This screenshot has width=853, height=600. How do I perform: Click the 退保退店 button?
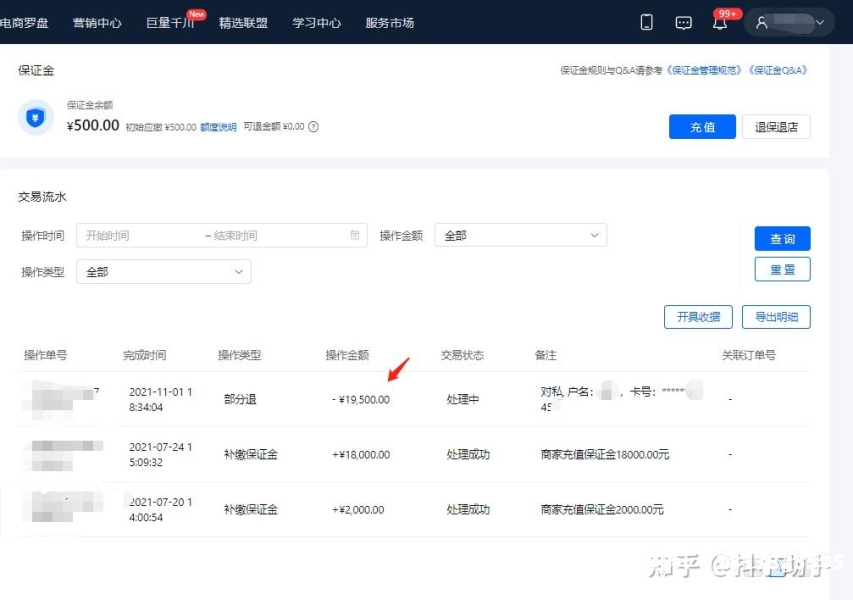coord(776,127)
